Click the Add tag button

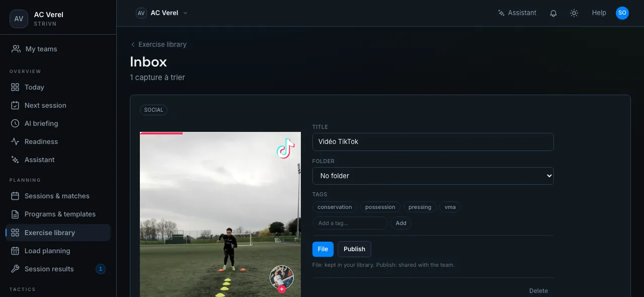pyautogui.click(x=401, y=223)
